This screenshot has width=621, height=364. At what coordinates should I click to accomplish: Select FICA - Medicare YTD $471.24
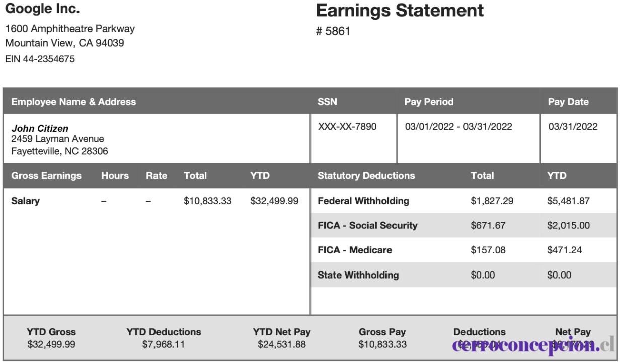[x=565, y=250]
